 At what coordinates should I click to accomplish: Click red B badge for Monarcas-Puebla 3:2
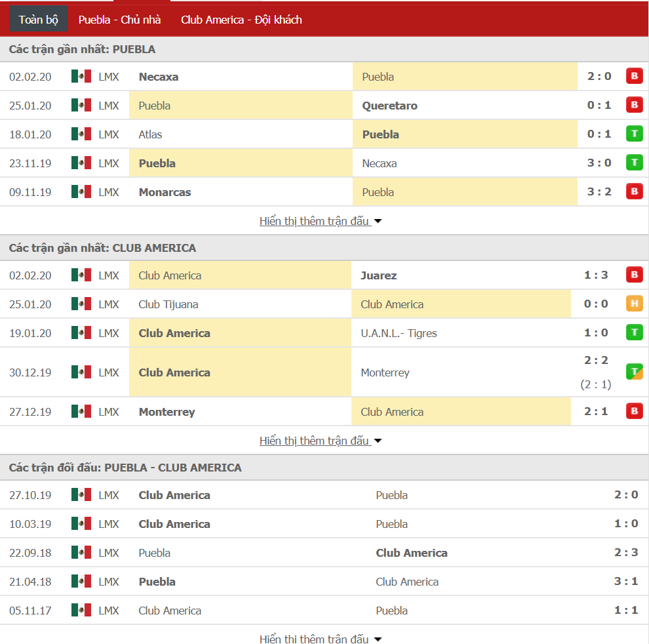tap(634, 191)
